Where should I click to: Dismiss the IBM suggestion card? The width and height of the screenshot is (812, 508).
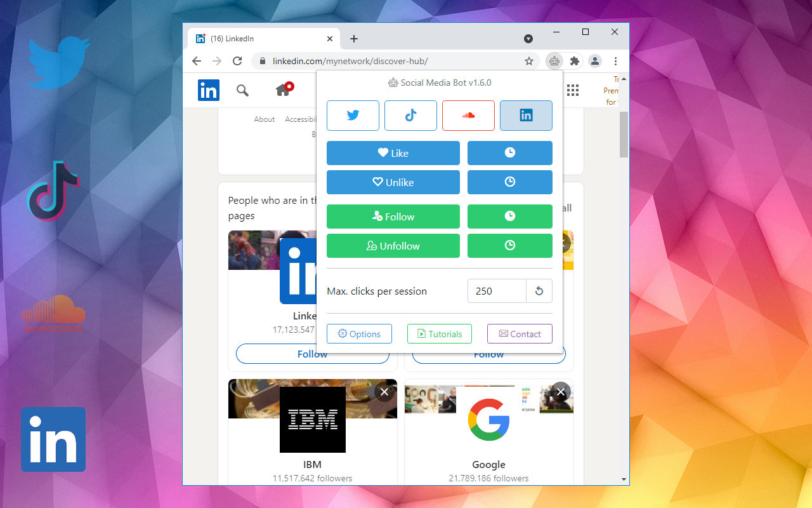tap(384, 392)
